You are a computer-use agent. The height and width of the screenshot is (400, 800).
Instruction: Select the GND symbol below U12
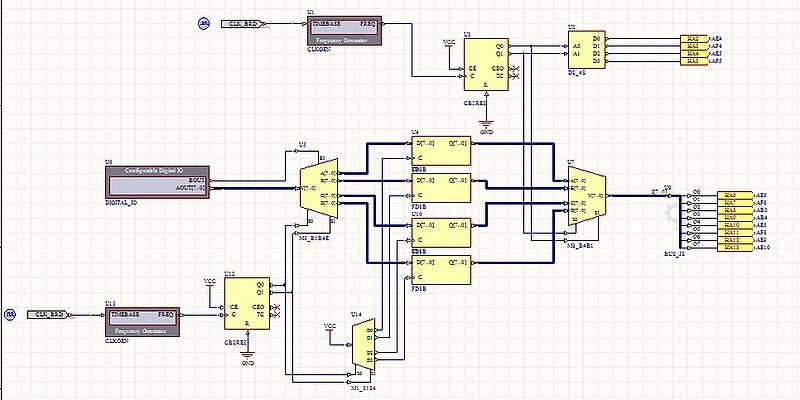point(247,358)
